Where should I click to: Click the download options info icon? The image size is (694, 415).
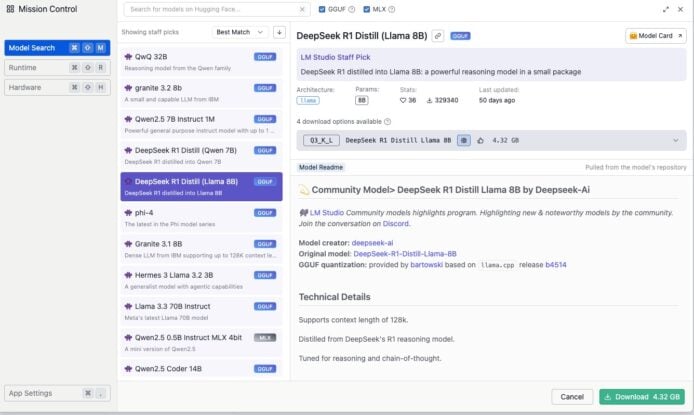click(387, 121)
